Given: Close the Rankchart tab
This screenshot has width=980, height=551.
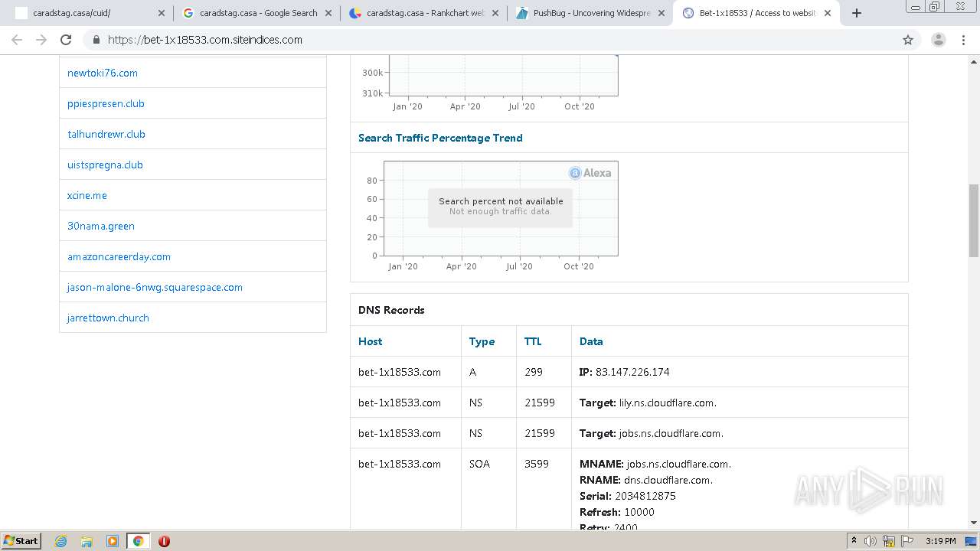Looking at the screenshot, I should [x=495, y=13].
